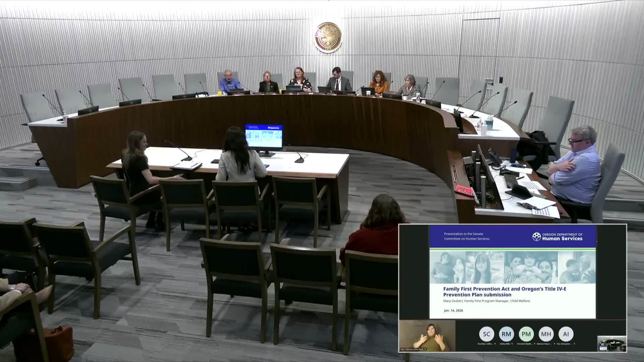The height and width of the screenshot is (362, 644).
Task: Click muted mic icon beside Reiley Mike
Action: coord(512,344)
